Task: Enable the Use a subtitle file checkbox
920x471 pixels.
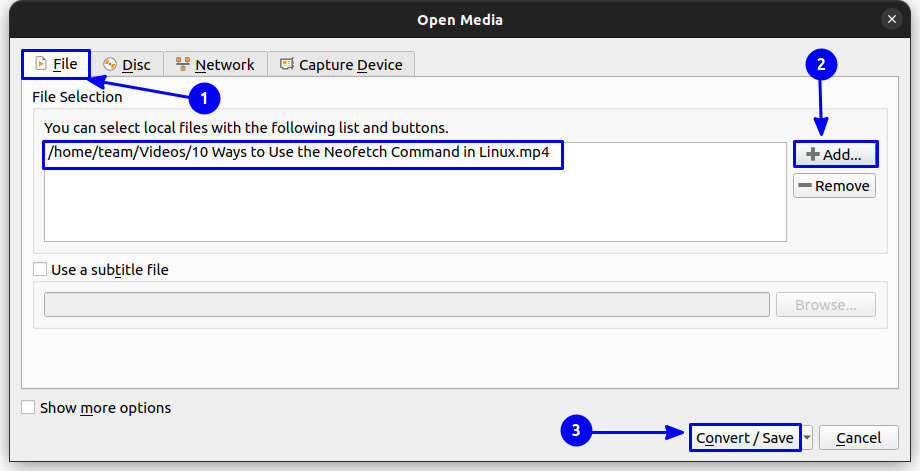Action: coord(40,269)
